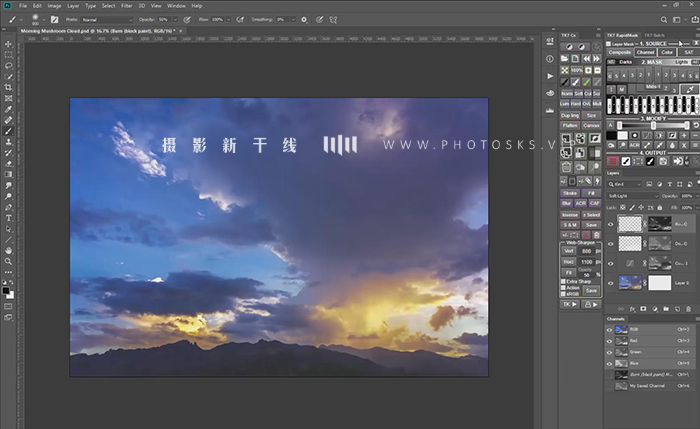This screenshot has height=429, width=700.
Task: Click the Inverse button
Action: click(570, 215)
